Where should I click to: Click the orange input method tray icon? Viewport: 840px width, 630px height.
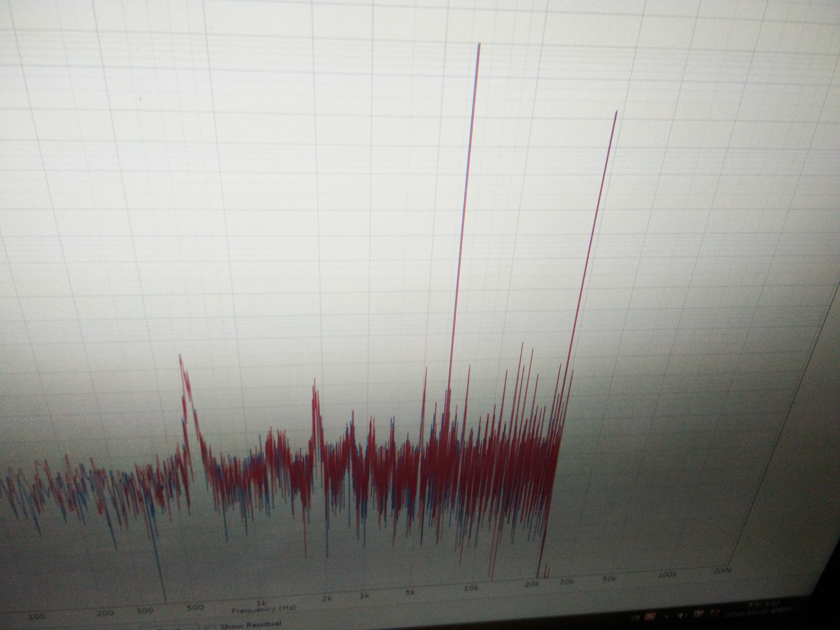click(x=650, y=616)
